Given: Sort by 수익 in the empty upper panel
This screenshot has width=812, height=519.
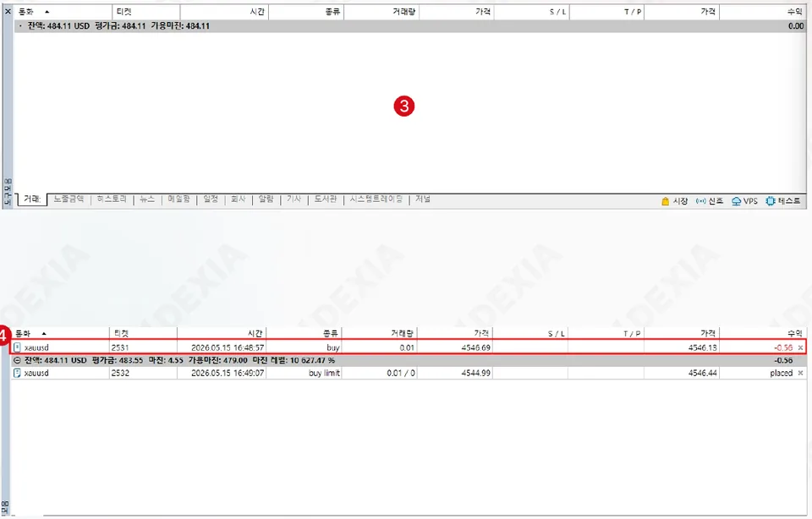Looking at the screenshot, I should click(x=763, y=11).
